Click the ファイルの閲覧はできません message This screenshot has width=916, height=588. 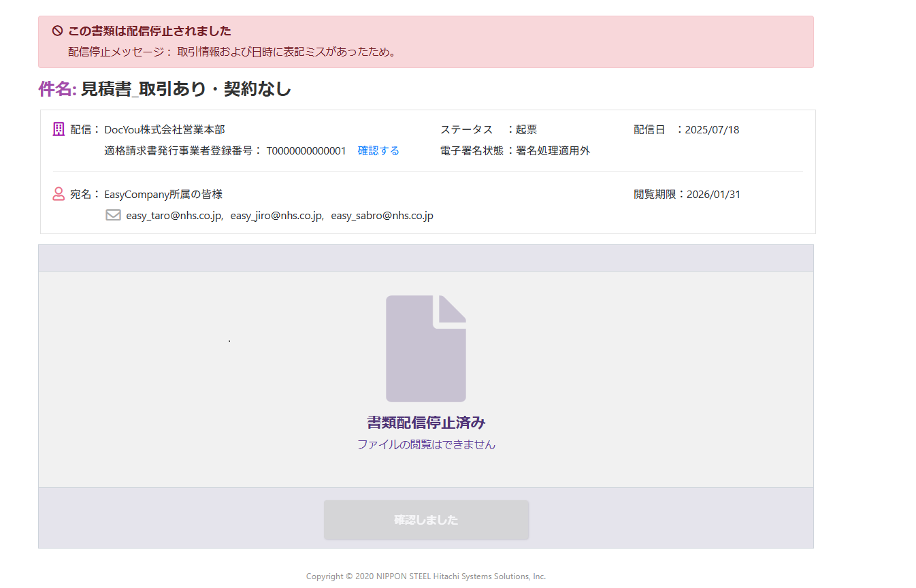[x=426, y=445]
